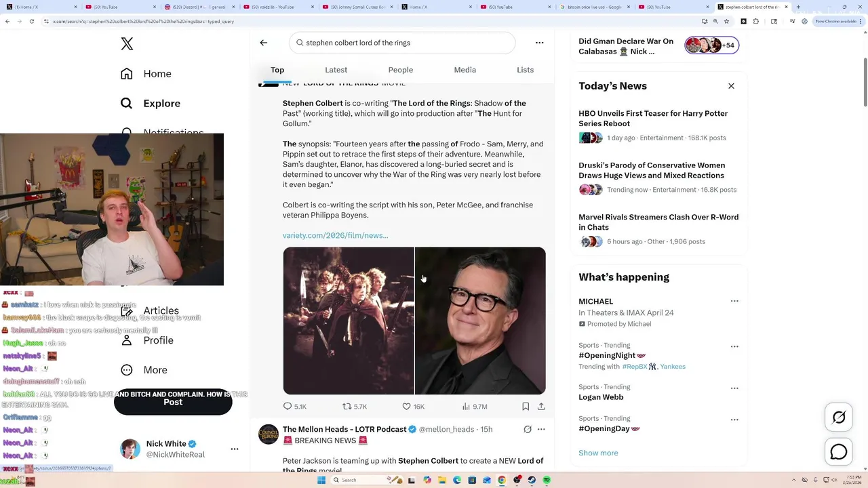Open more options for Logan Webb trend
Screen dimensions: 868x488
(734, 388)
